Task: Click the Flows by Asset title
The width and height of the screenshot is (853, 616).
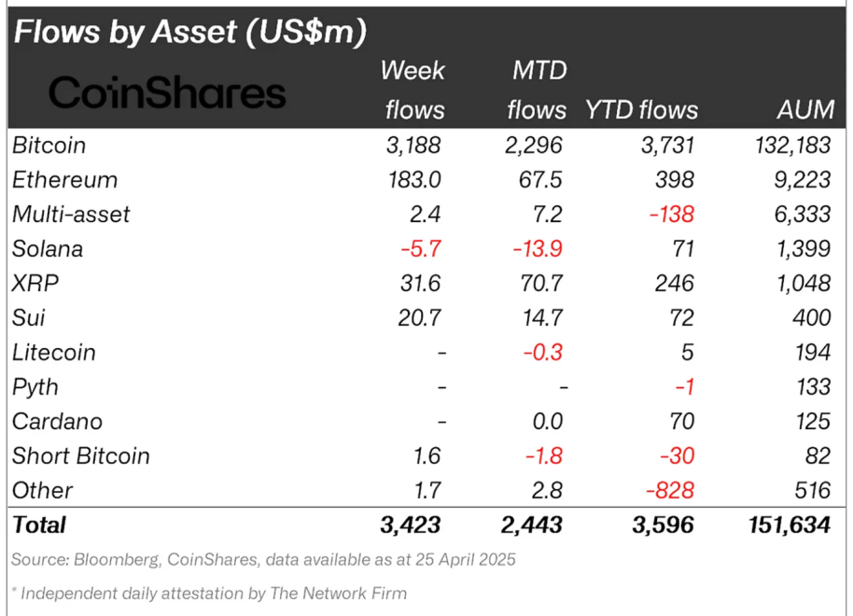Action: tap(189, 31)
